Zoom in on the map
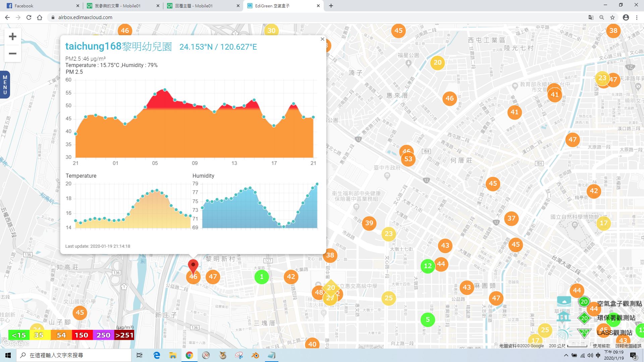The height and width of the screenshot is (362, 644). tap(12, 37)
